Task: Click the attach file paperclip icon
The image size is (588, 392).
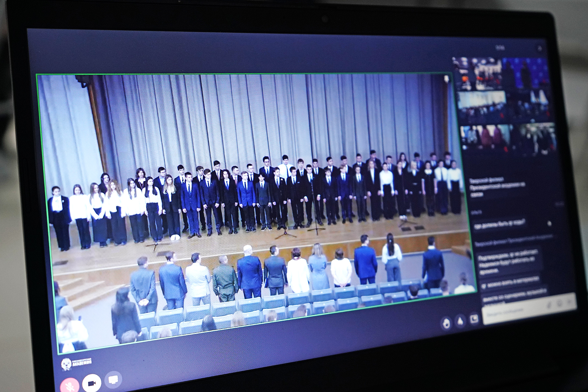Action: (x=549, y=305)
